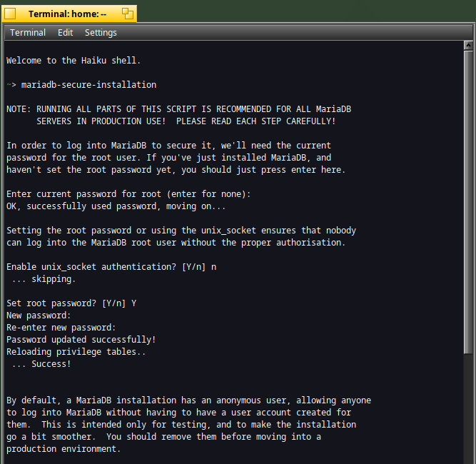476x464 pixels.
Task: Click 'SERVERS IN PRODUCTION USE!' line
Action: click(x=186, y=121)
